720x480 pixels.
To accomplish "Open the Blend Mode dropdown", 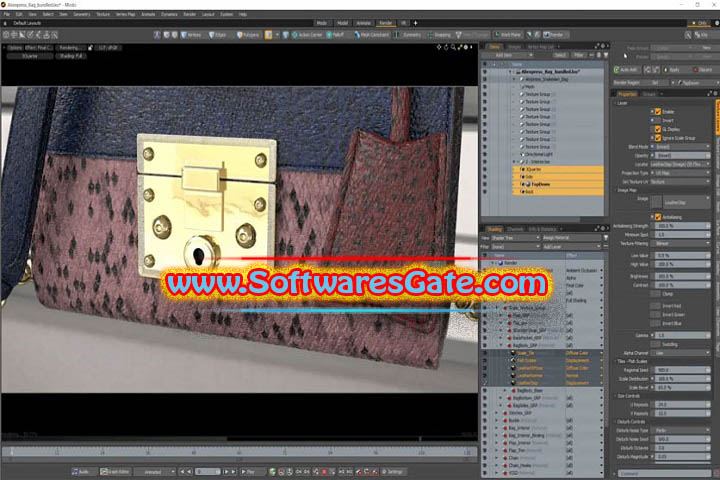I will (682, 147).
